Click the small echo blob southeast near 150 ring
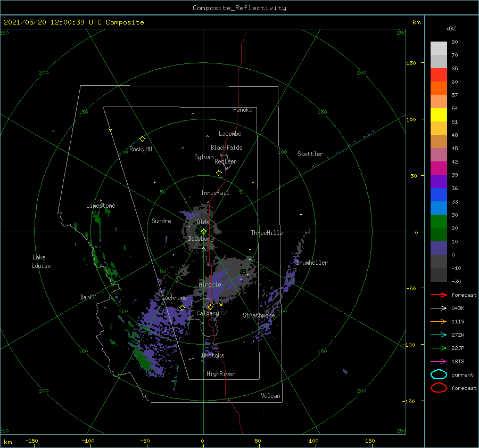479x448 pixels. (x=345, y=371)
